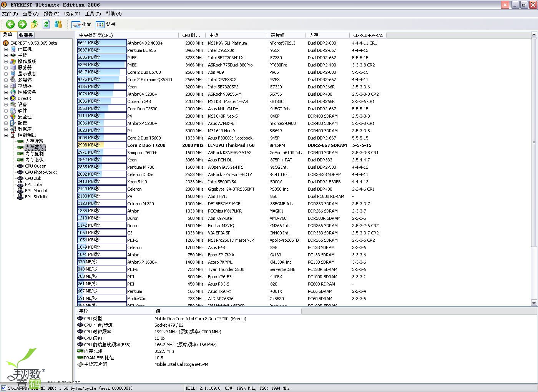The height and width of the screenshot is (392, 538).
Task: Click the results list scroll-up arrow
Action: pyautogui.click(x=534, y=35)
